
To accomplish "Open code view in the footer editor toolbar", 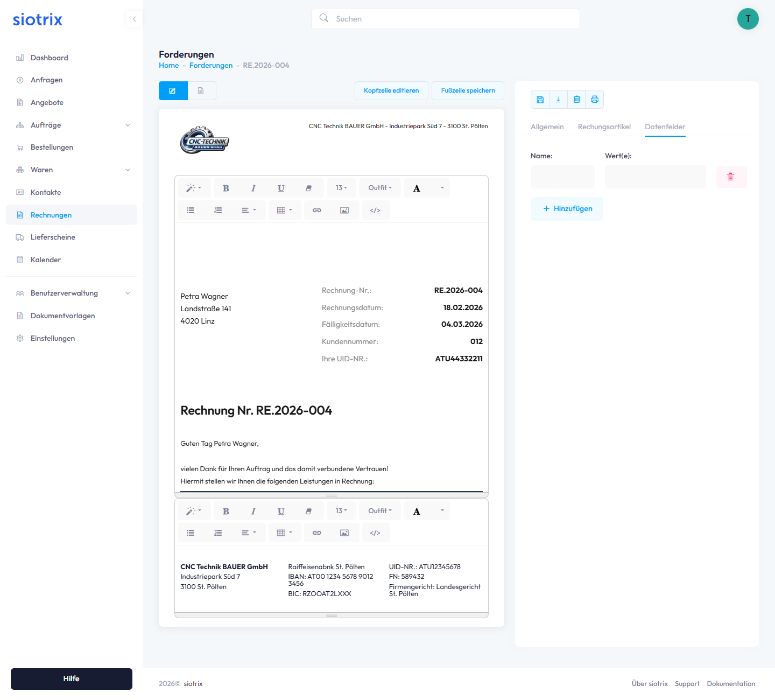I will click(375, 533).
